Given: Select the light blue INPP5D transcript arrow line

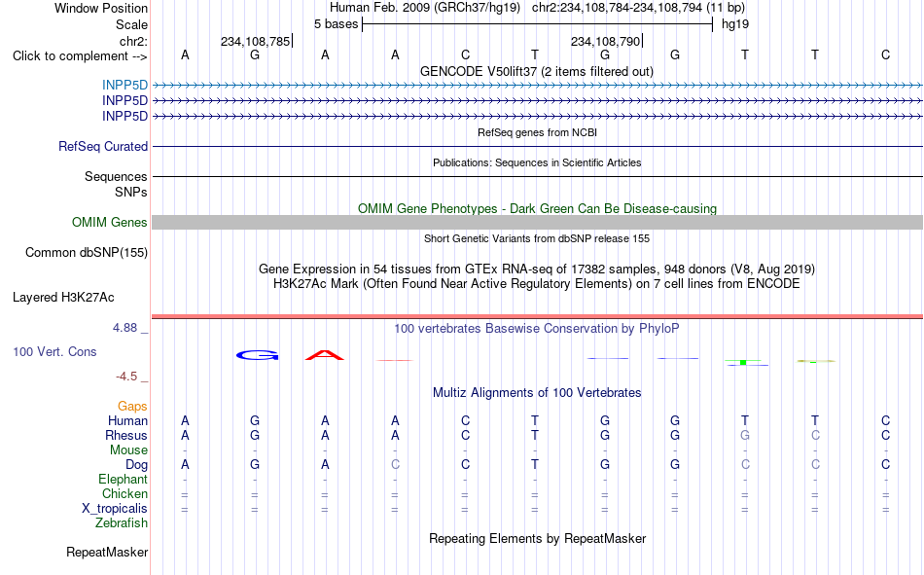Looking at the screenshot, I should [x=537, y=86].
